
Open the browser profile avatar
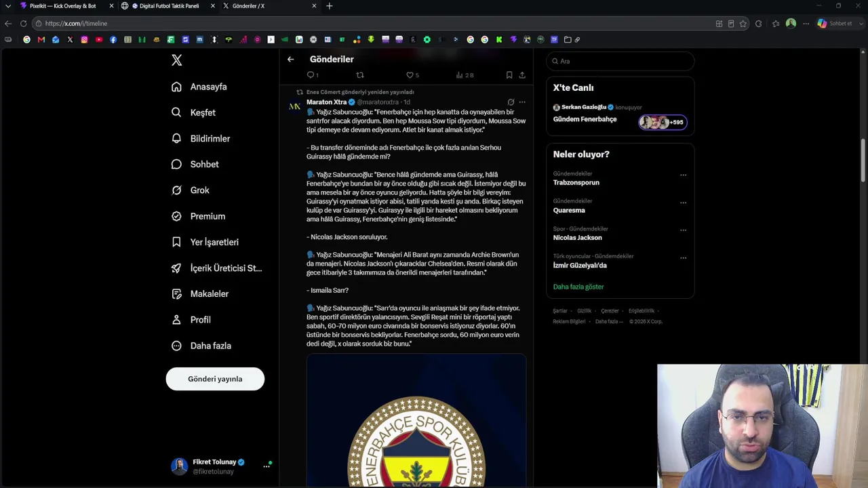(x=791, y=23)
